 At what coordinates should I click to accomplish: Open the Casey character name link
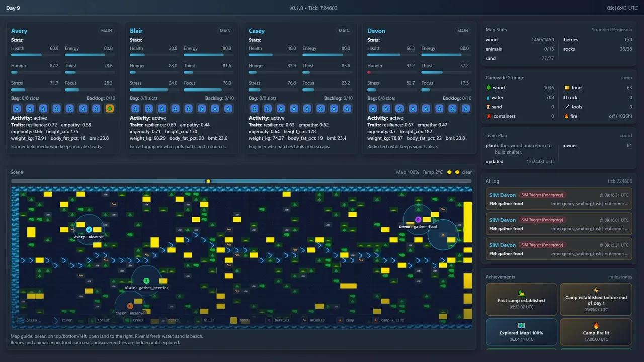(257, 31)
